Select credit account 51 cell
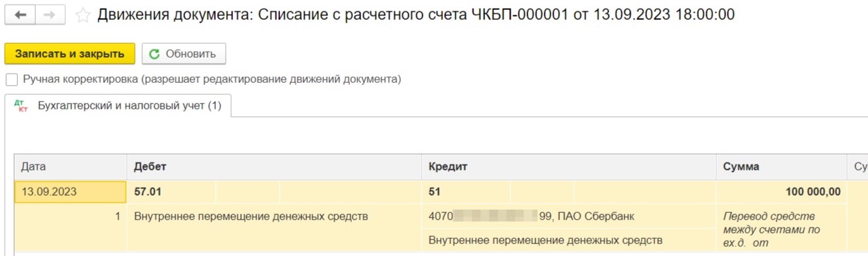Viewport: 868px width, 256px height. (x=466, y=192)
